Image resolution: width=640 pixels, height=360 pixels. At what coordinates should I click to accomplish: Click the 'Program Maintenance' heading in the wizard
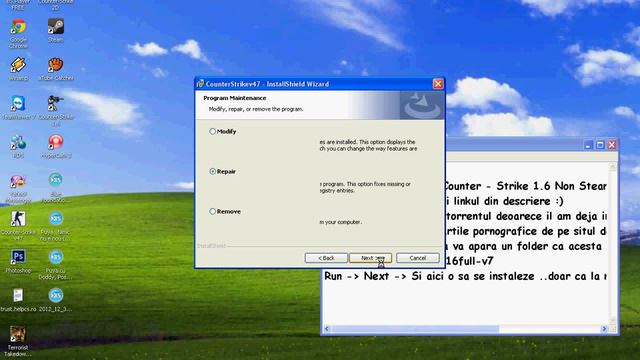pyautogui.click(x=235, y=98)
